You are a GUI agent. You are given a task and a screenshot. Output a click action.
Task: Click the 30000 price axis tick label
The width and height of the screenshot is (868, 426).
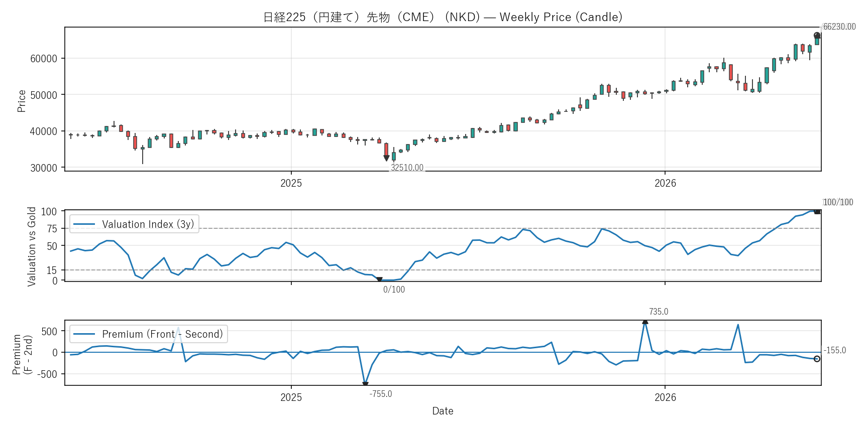coord(44,168)
